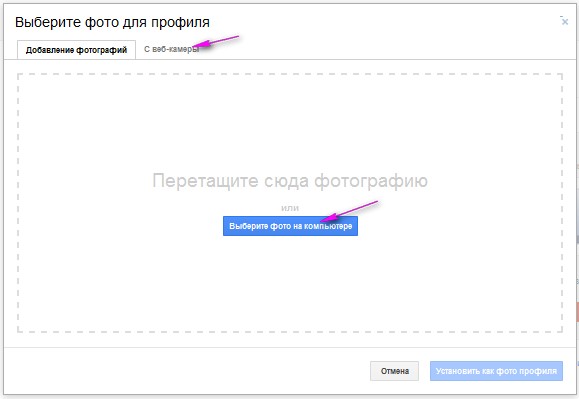Open the "С веб-камеры" tab
The image size is (579, 399).
(x=171, y=49)
